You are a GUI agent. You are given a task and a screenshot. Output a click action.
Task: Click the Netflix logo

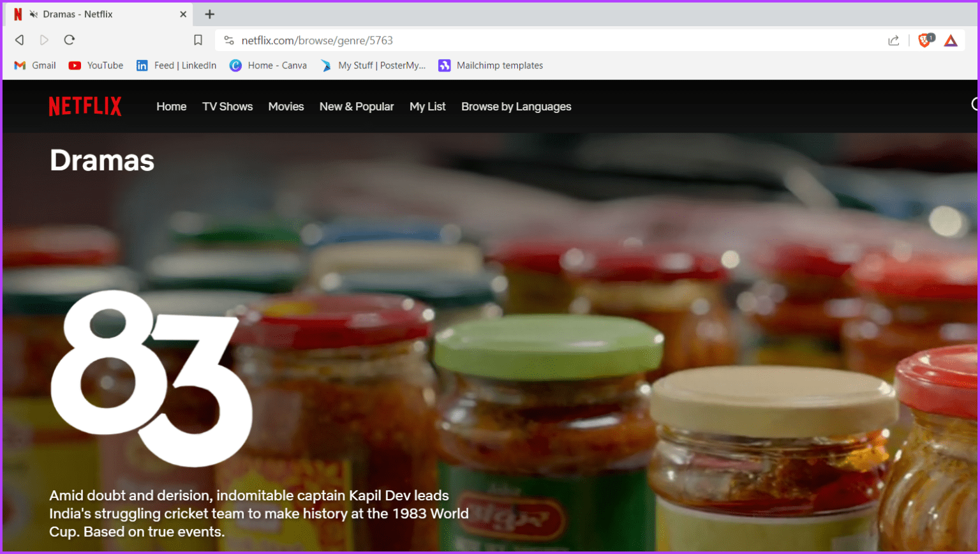[x=85, y=107]
